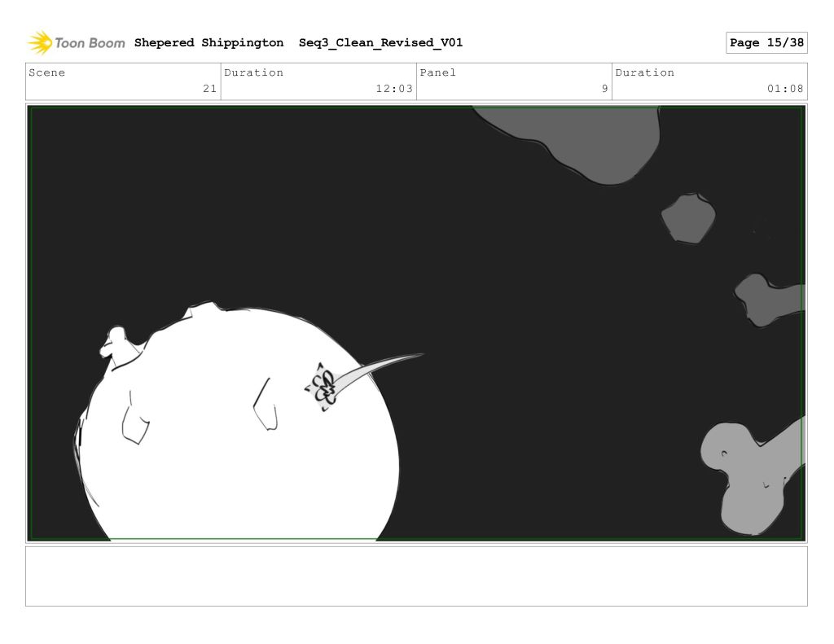Image resolution: width=834 pixels, height=644 pixels.
Task: Click the Page 15/38 indicator box
Action: pos(766,43)
